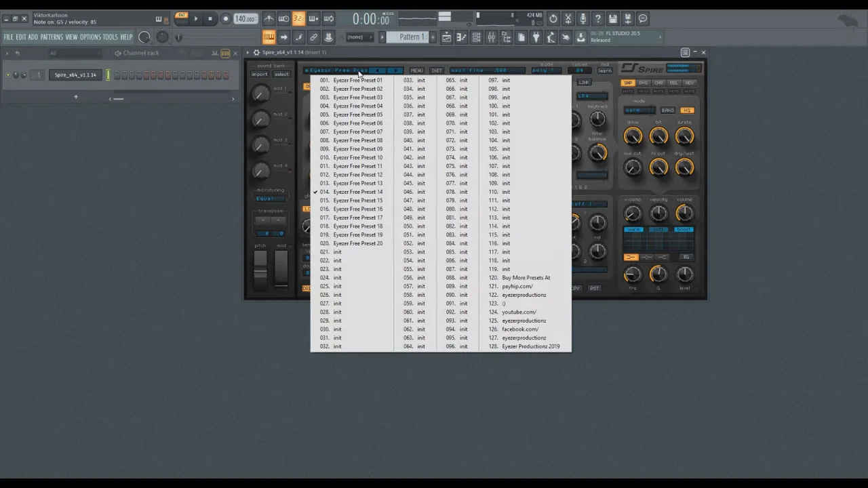868x488 pixels.
Task: Toggle the LINK button in Spire
Action: pos(584,83)
